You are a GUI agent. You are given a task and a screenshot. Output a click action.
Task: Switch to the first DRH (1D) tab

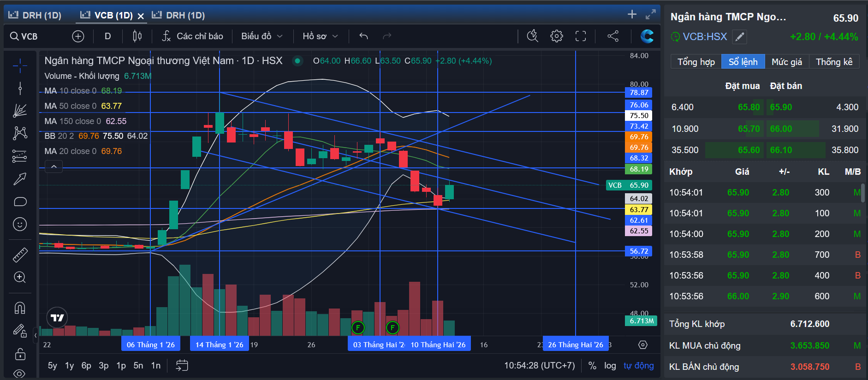coord(35,15)
